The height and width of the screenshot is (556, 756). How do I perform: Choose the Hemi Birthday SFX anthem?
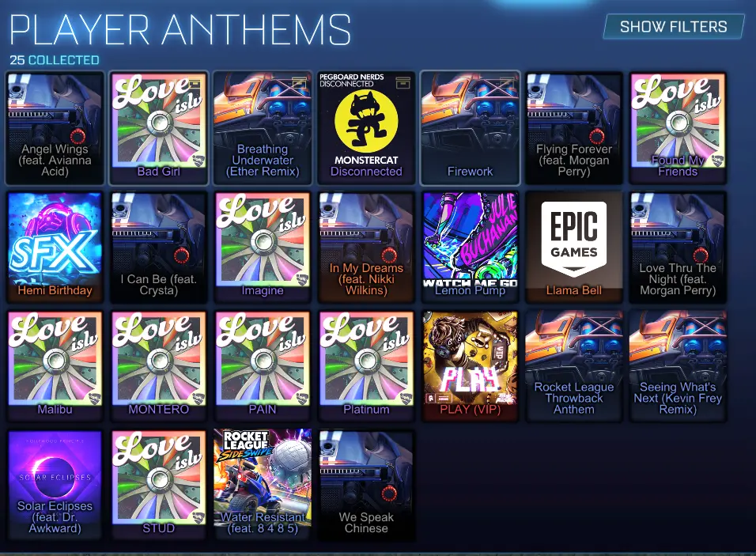(x=55, y=248)
